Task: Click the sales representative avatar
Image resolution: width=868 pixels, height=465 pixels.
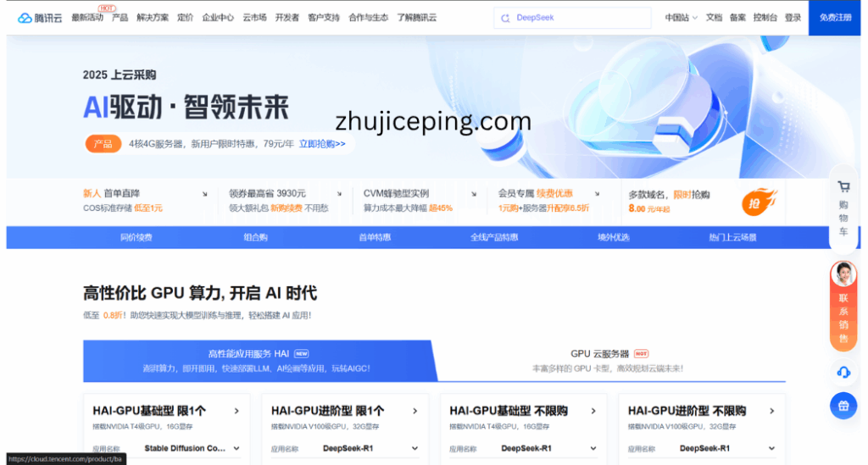Action: tap(843, 274)
